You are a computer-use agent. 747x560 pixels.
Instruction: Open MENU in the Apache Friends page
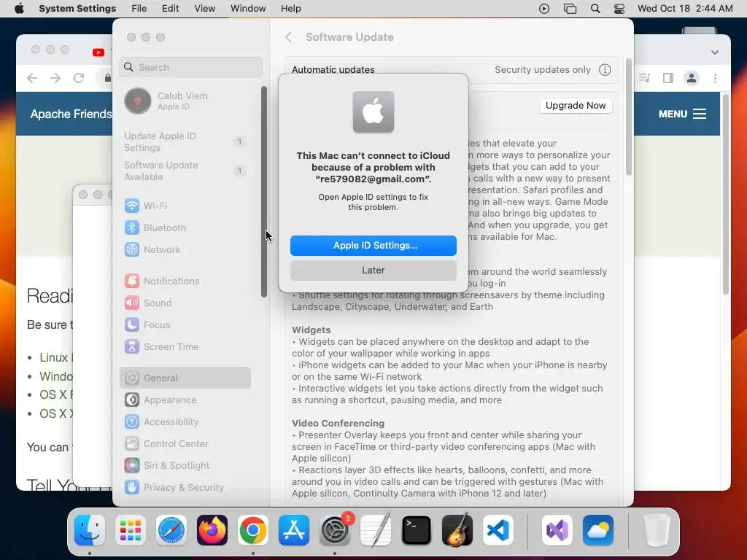[682, 114]
